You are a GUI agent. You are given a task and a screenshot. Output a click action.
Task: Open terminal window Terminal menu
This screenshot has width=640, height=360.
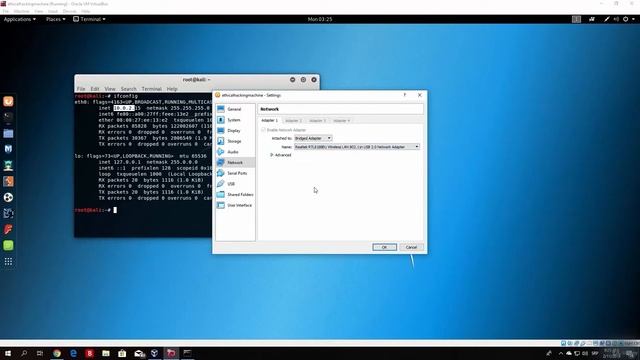coord(151,89)
